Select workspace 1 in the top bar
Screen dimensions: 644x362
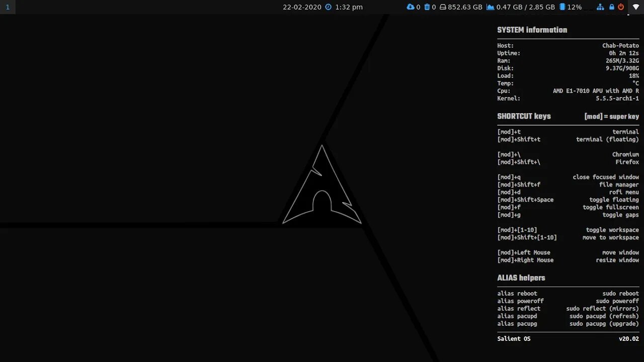[x=8, y=7]
